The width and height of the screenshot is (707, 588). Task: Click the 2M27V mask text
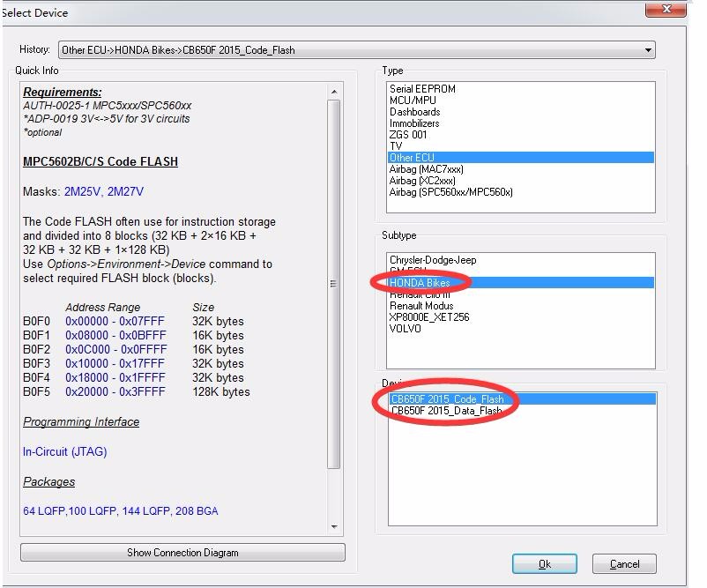point(125,191)
